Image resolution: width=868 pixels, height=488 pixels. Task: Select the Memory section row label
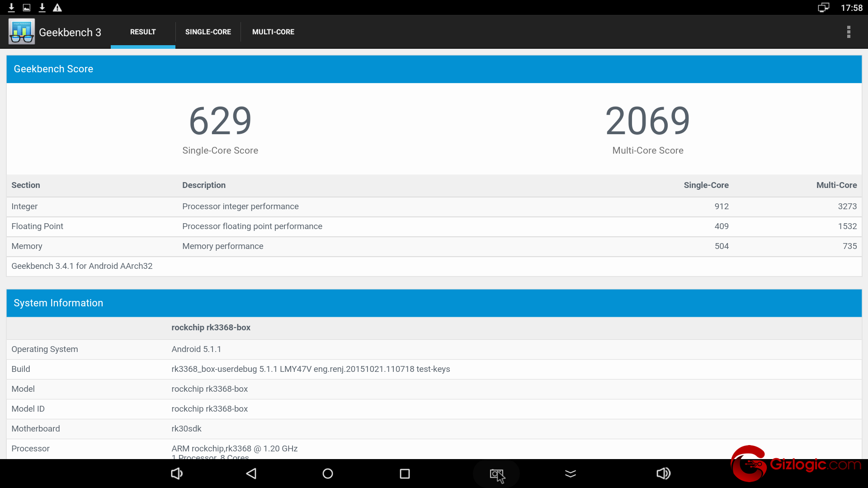click(x=27, y=246)
